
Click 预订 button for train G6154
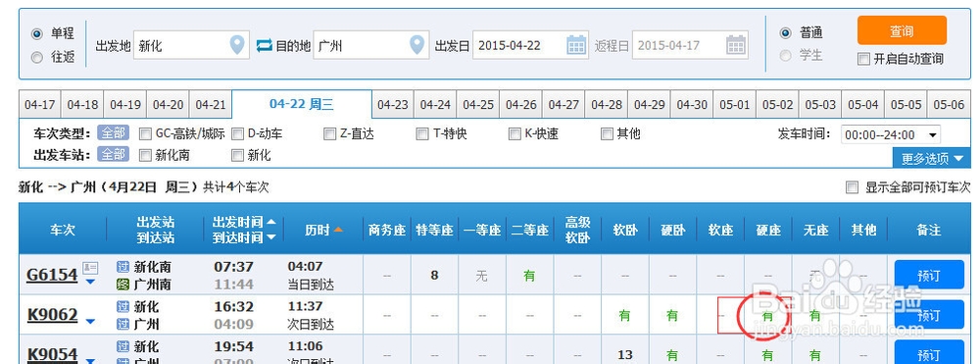point(929,275)
